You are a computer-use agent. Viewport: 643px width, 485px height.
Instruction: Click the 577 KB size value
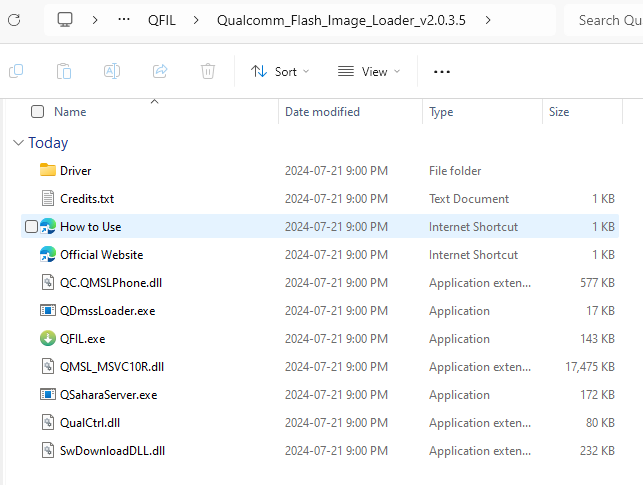point(597,283)
